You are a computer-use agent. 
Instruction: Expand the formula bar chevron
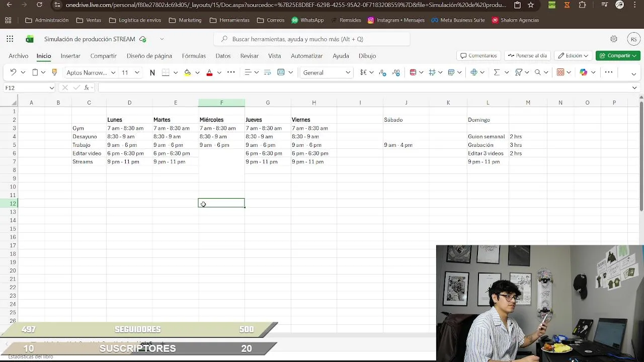[x=634, y=87]
